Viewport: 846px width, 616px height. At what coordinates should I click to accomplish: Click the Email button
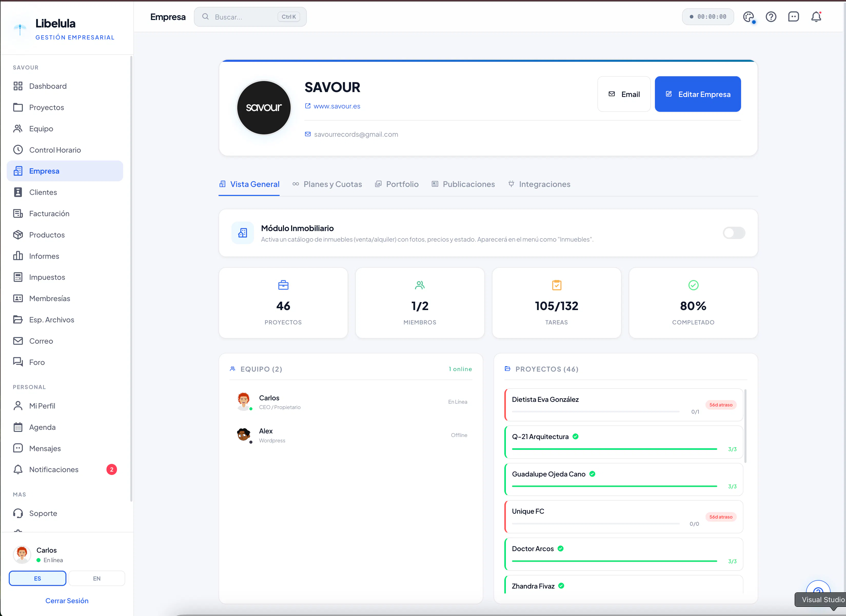click(624, 94)
